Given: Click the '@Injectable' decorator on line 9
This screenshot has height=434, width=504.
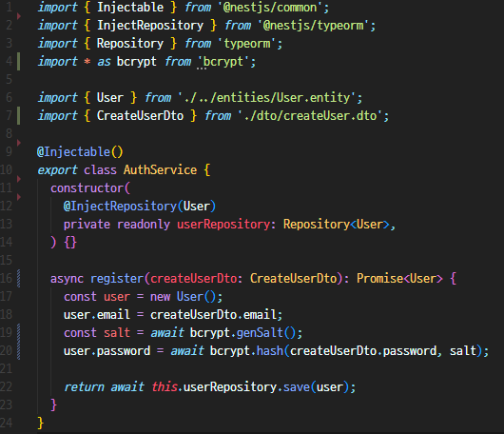Looking at the screenshot, I should tap(73, 151).
